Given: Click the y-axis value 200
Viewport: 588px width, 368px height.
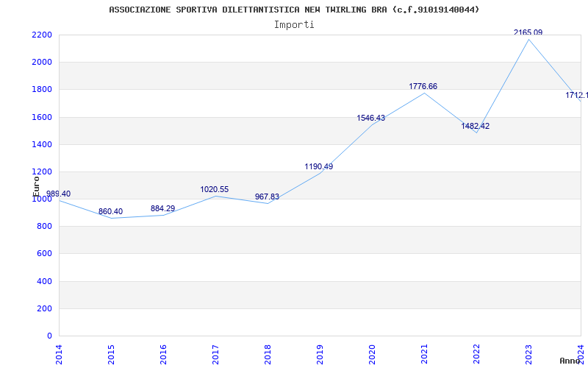Looking at the screenshot, I should click(44, 308).
